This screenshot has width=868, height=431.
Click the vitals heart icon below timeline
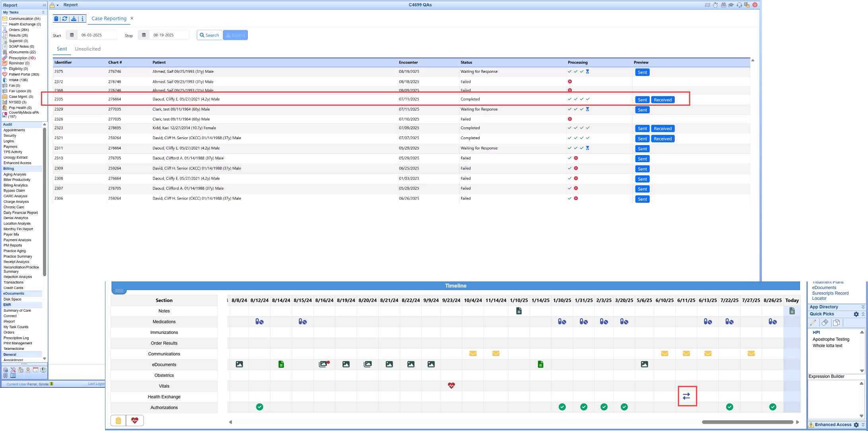pyautogui.click(x=135, y=420)
